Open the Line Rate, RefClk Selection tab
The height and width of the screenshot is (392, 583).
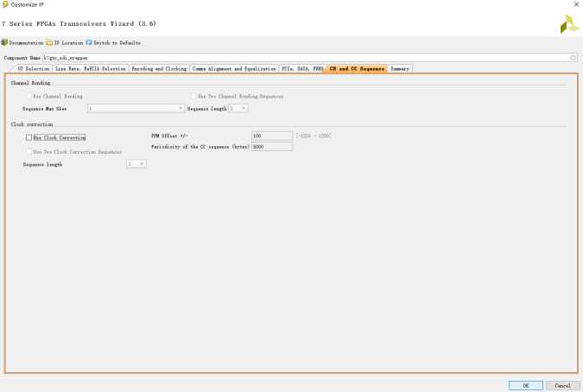pos(91,69)
